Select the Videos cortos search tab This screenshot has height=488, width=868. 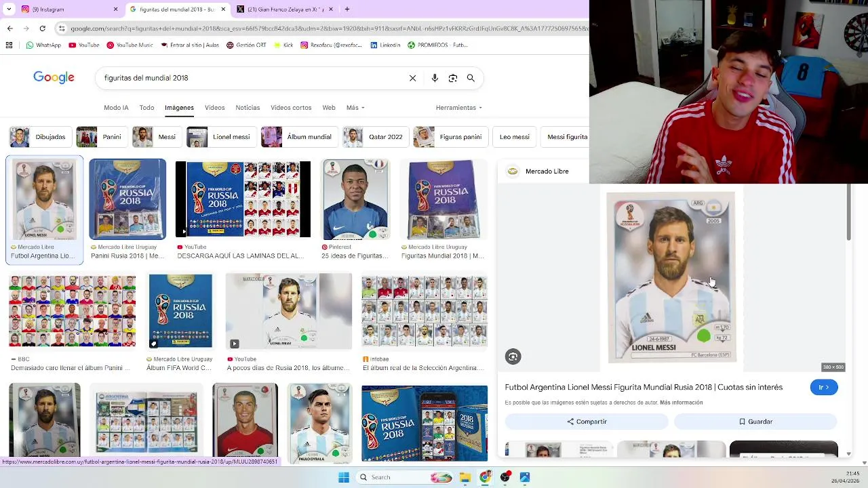click(291, 108)
